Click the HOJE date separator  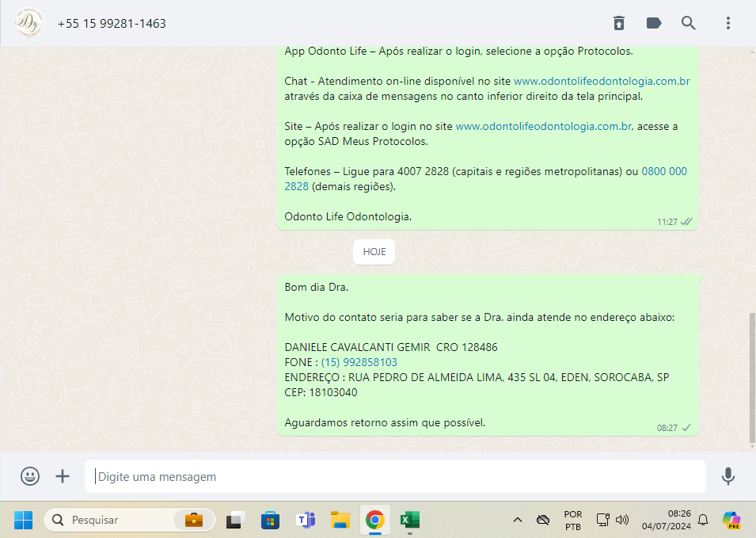click(x=374, y=252)
